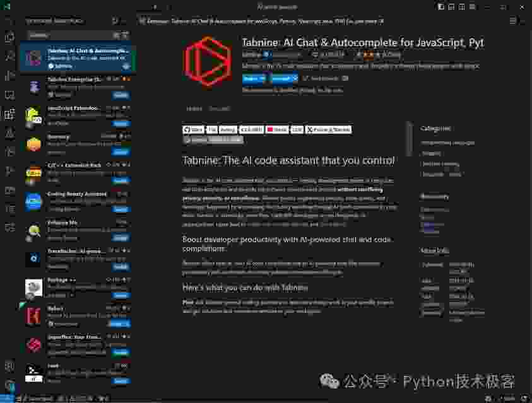The image size is (532, 403).
Task: Refresh the Extensions Marketplace list
Action: point(115,21)
